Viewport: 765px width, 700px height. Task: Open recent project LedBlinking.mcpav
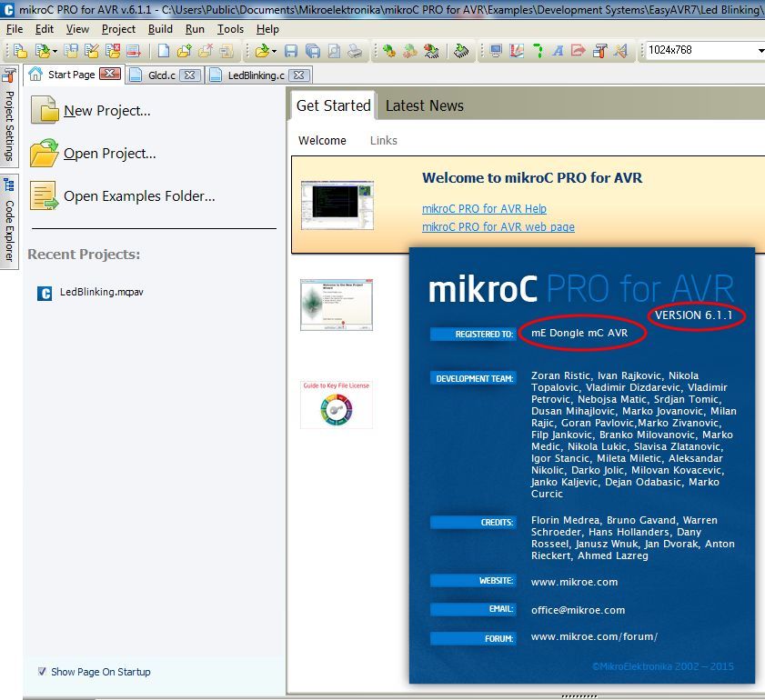pos(90,293)
